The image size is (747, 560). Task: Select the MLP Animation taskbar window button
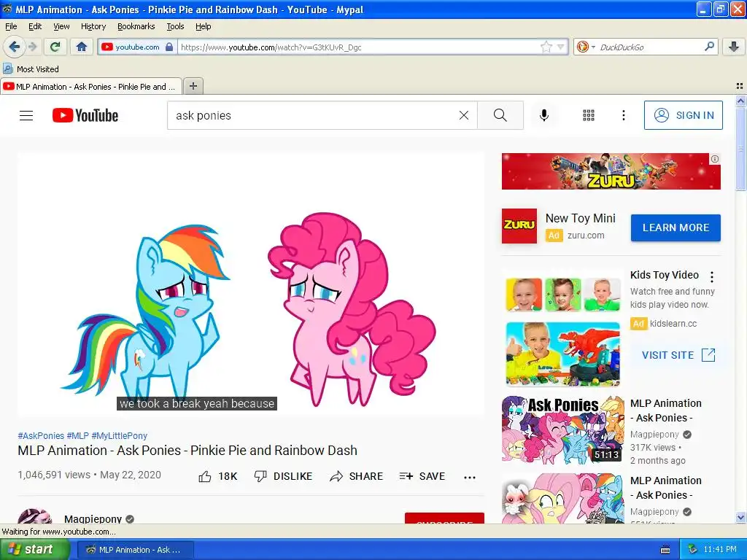click(x=135, y=550)
